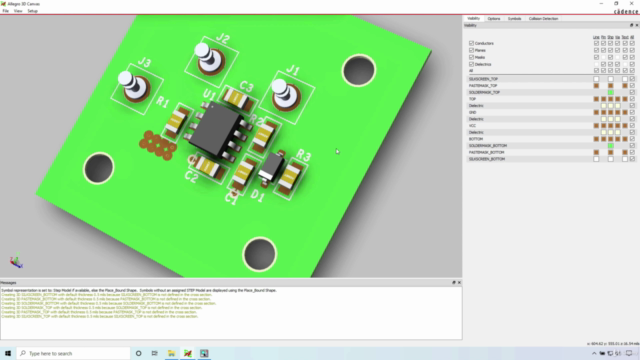The height and width of the screenshot is (360, 640).
Task: Toggle the All column checkbox for SILKSCREEN_TOP
Action: coord(632,79)
